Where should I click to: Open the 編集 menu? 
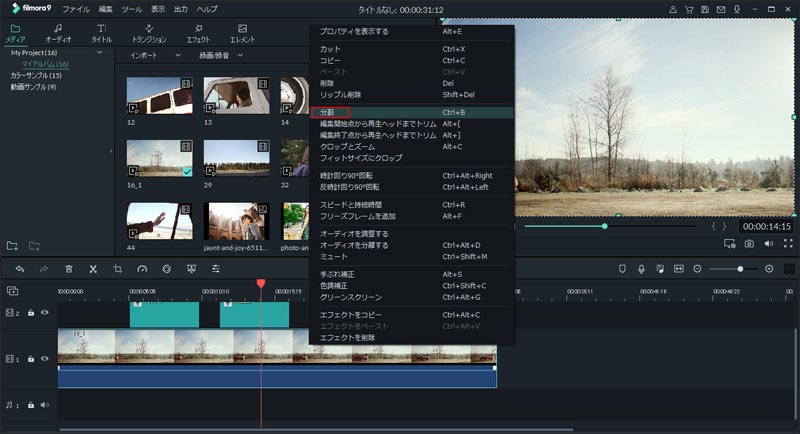pos(106,9)
